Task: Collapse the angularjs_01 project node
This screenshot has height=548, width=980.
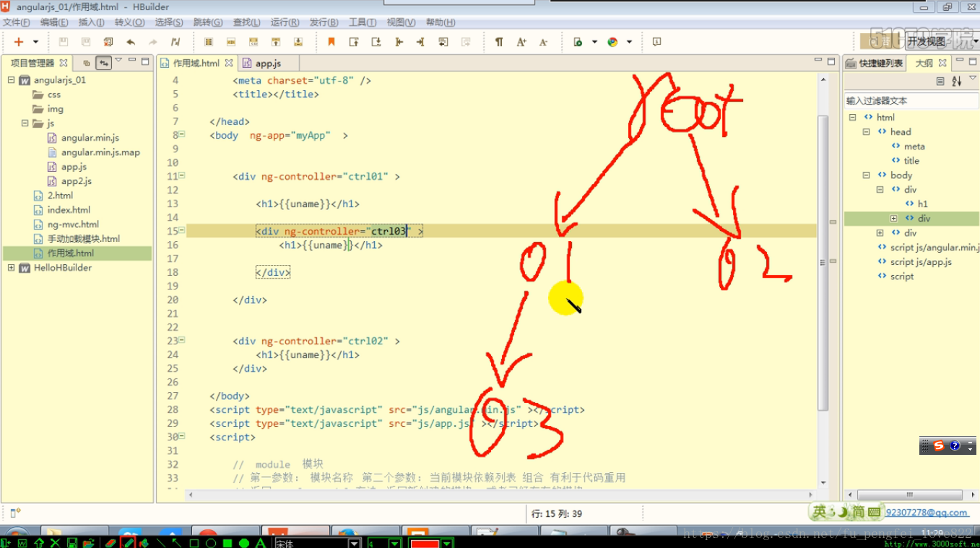Action: click(12, 80)
